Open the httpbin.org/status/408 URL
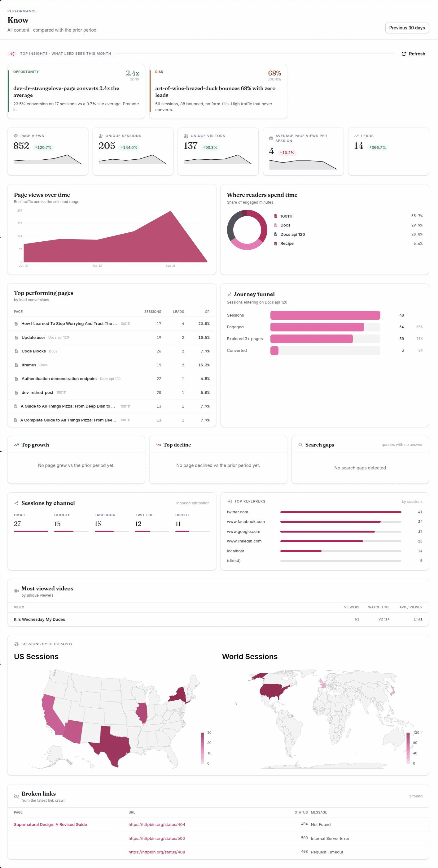 point(157,852)
